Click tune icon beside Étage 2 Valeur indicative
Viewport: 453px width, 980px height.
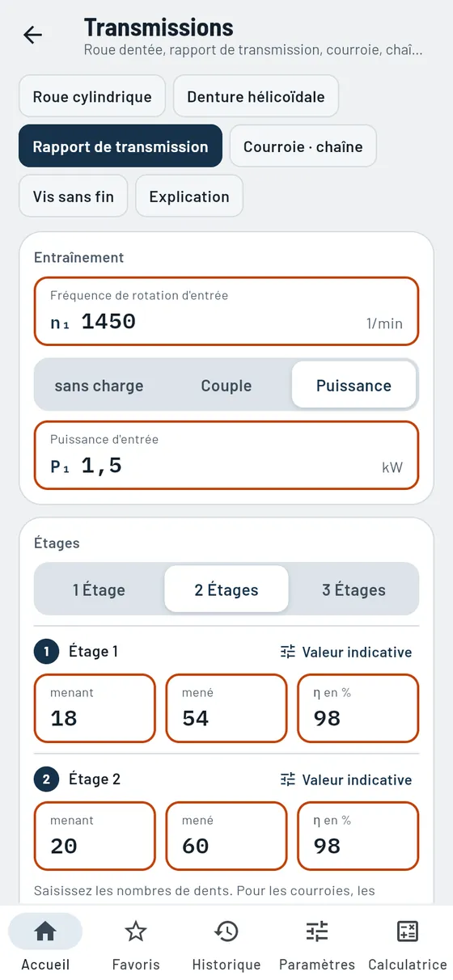point(288,779)
